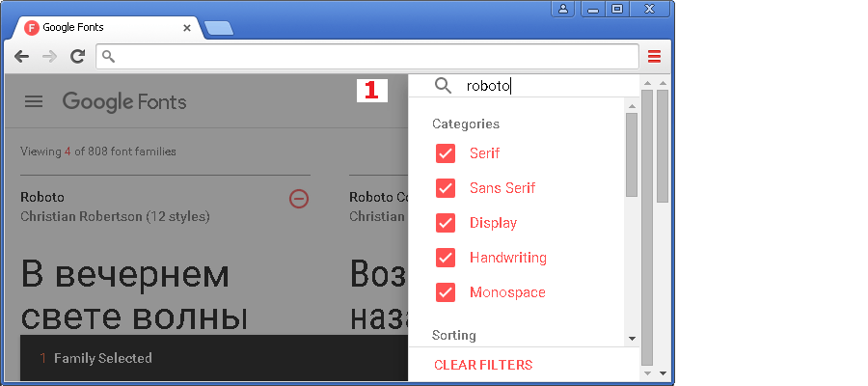Uncheck the Handwriting category checkbox
868x386 pixels.
(x=446, y=258)
